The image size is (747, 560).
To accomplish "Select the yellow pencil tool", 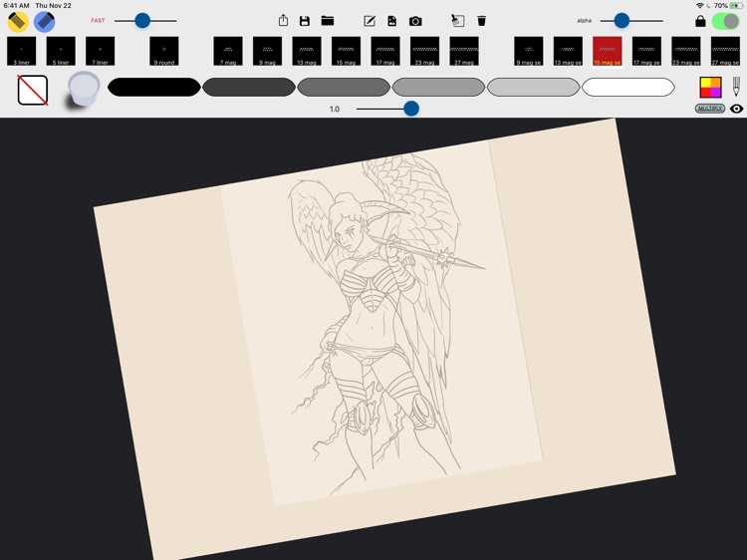I will [18, 21].
